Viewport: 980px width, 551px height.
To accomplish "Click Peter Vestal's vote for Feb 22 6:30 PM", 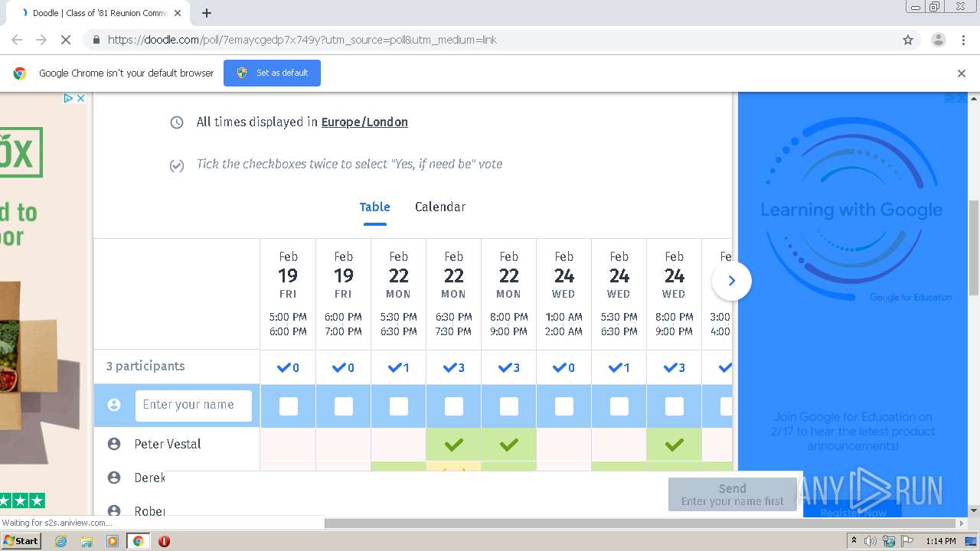I will coord(454,444).
